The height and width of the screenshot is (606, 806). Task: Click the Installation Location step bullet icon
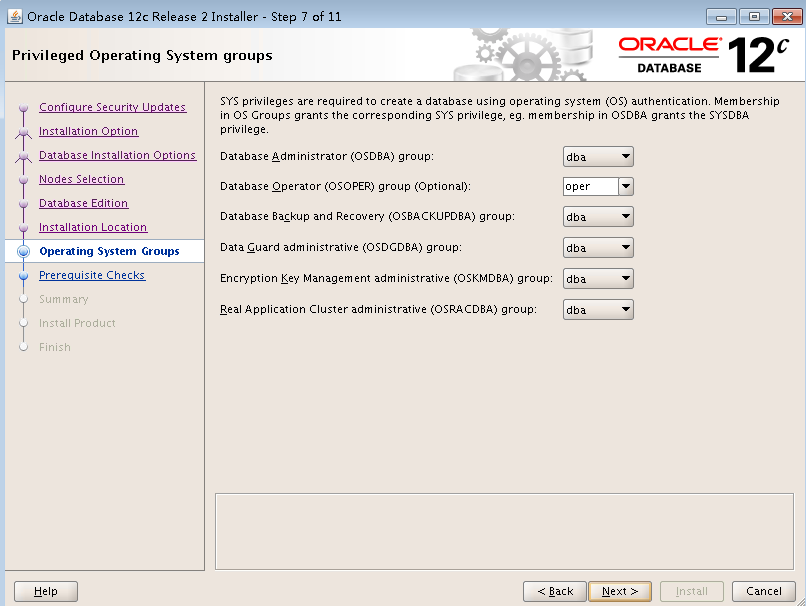[24, 227]
